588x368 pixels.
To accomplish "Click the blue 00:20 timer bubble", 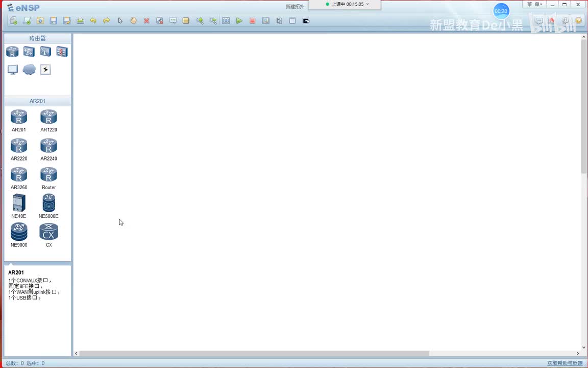I will click(x=501, y=11).
